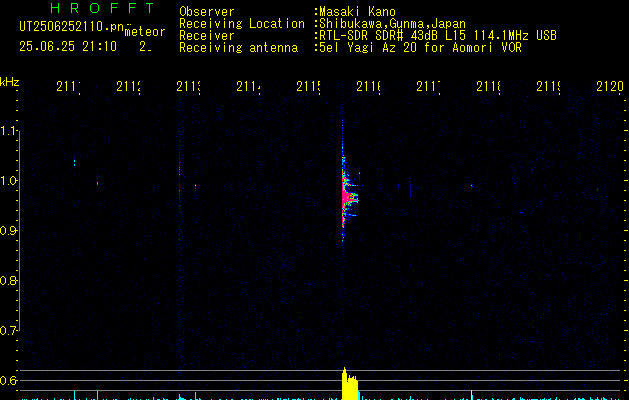
Task: Click the 1.0 frequency axis label
Action: [8, 181]
